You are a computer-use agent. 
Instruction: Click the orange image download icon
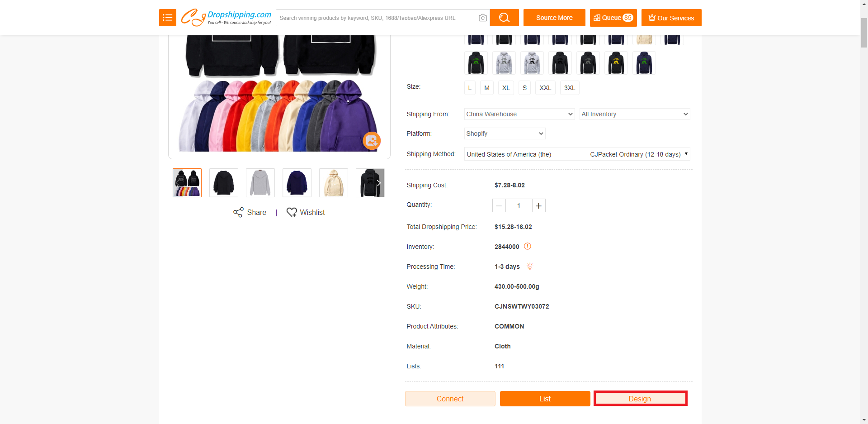pyautogui.click(x=372, y=141)
